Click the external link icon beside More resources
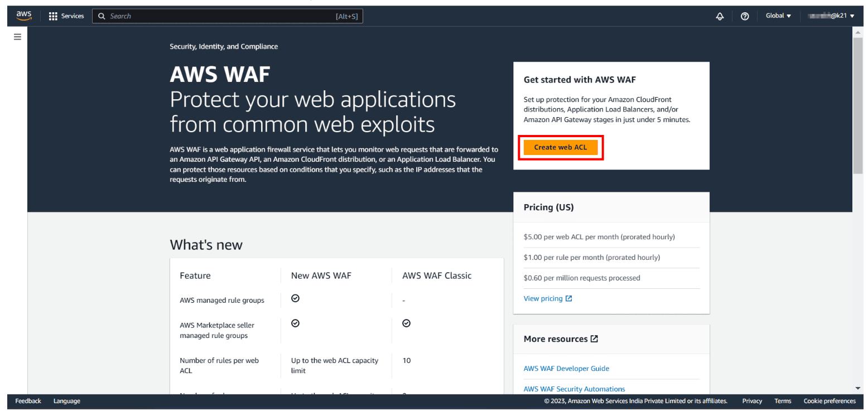 coord(594,338)
